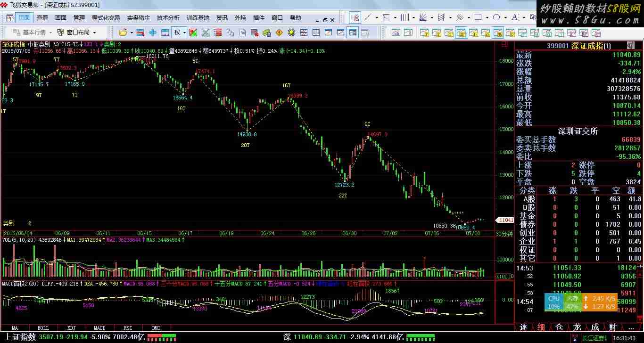644x343 pixels.
Task: Expand the period lines tool dropdown arrow
Action: tap(413, 18)
